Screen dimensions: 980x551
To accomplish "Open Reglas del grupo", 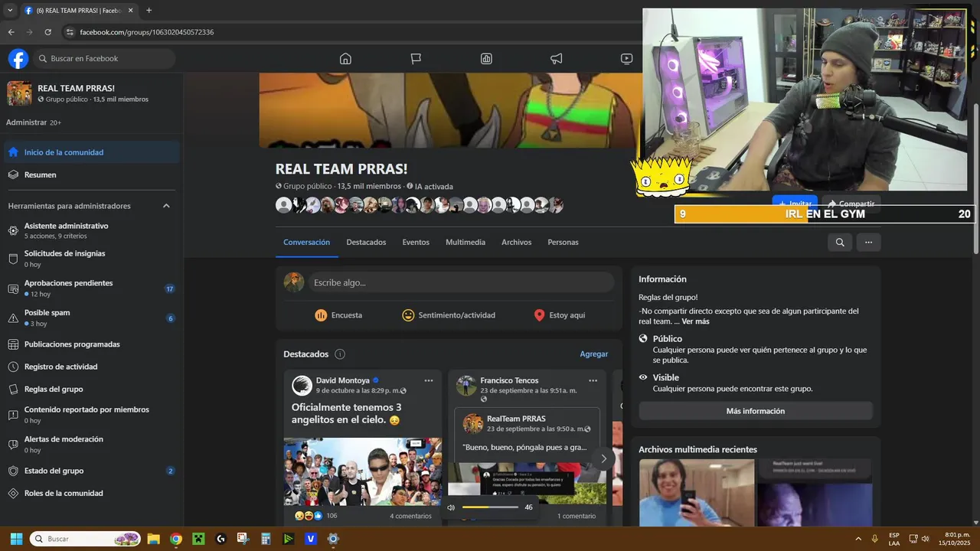I will tap(90, 389).
